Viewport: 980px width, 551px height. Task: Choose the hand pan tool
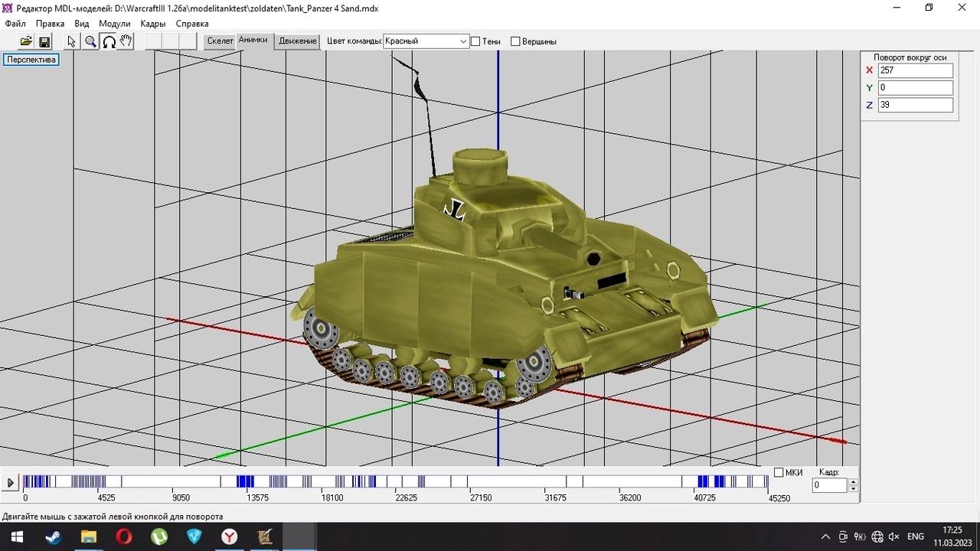[126, 41]
